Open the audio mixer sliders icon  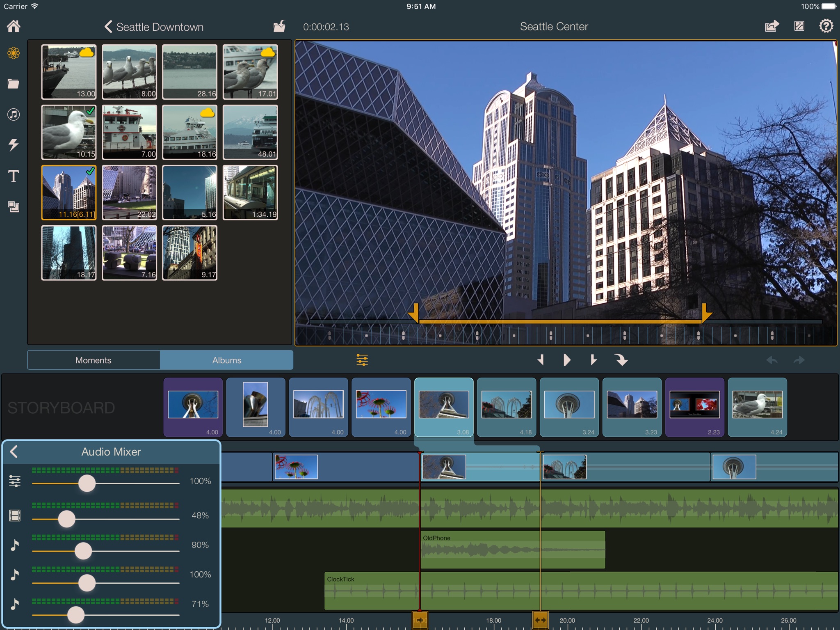click(362, 360)
